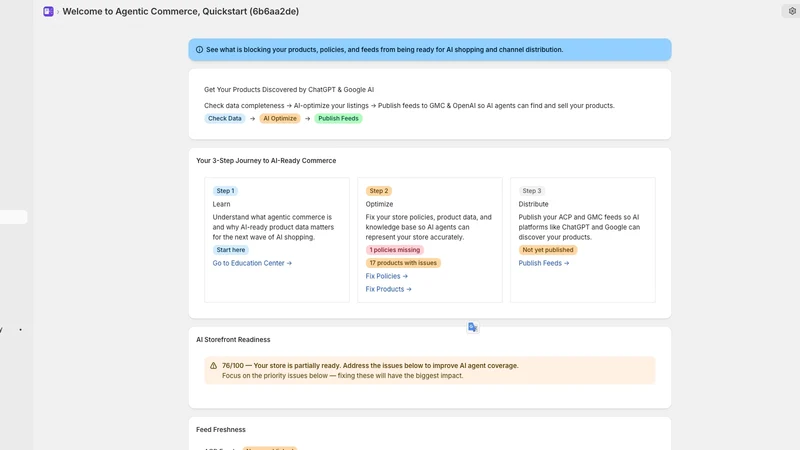
Task: Open the Publish Feeds link in Step 3
Action: coord(543,263)
